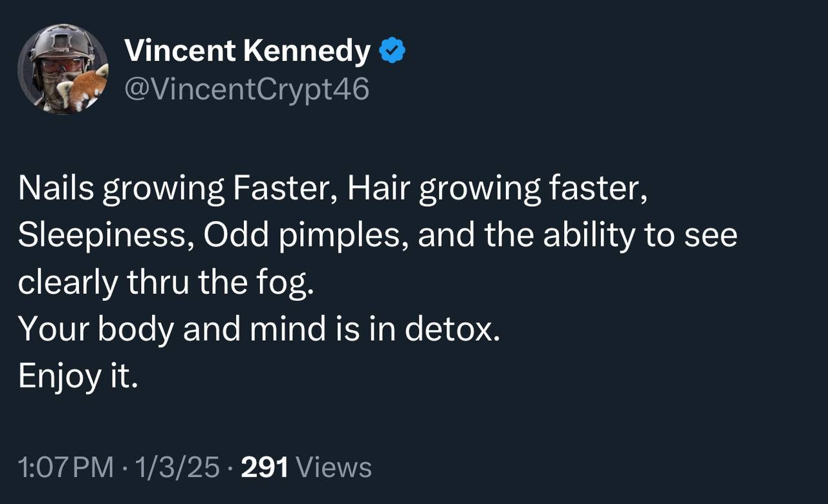Click the line "Nails growing Faster, Hair growing faster,"

[332, 189]
